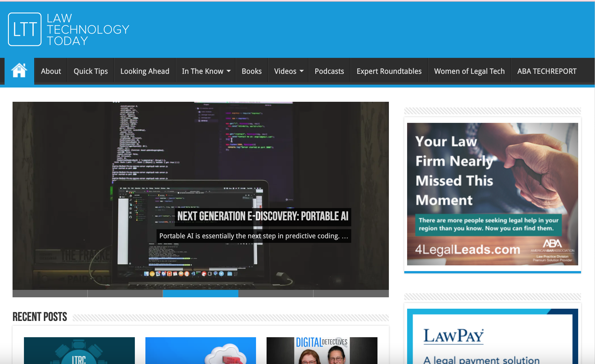Click the Portable AI slide excerpt text

pos(254,236)
